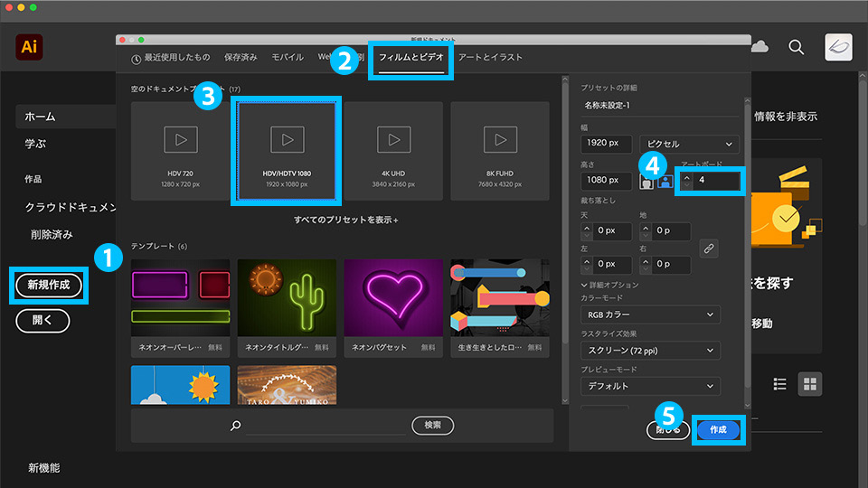Viewport: 868px width, 488px height.
Task: Open the モバイル tab
Action: (288, 57)
